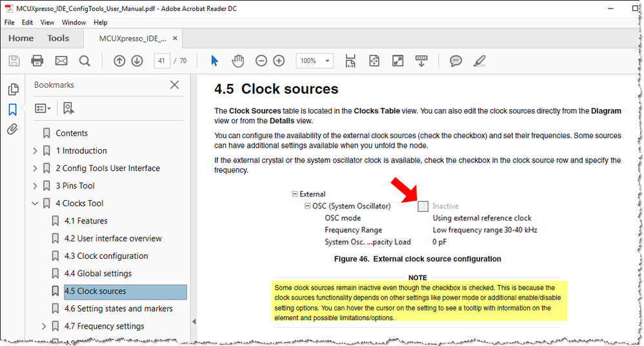This screenshot has height=346, width=644.
Task: Open bookmark options dropdown menu
Action: coord(43,108)
